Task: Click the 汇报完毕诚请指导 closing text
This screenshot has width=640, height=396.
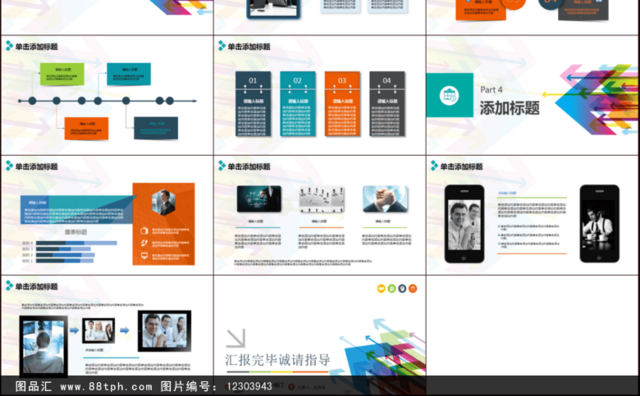Action: tap(278, 360)
